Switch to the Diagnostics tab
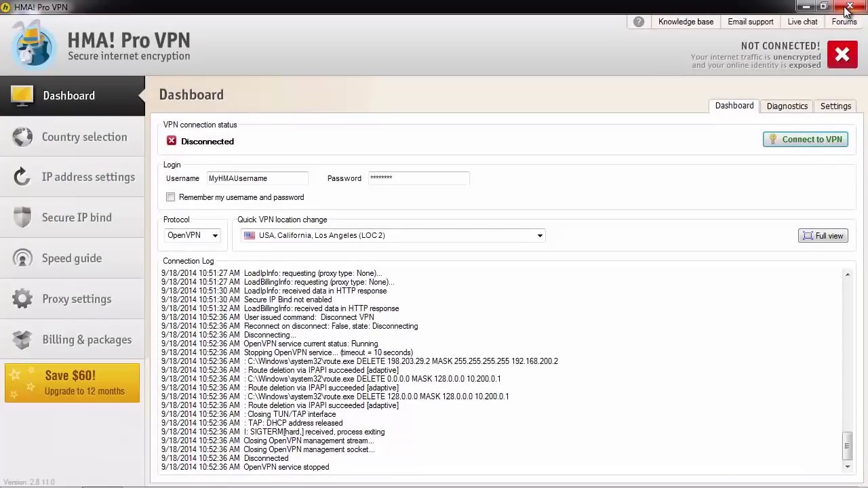 [x=787, y=106]
